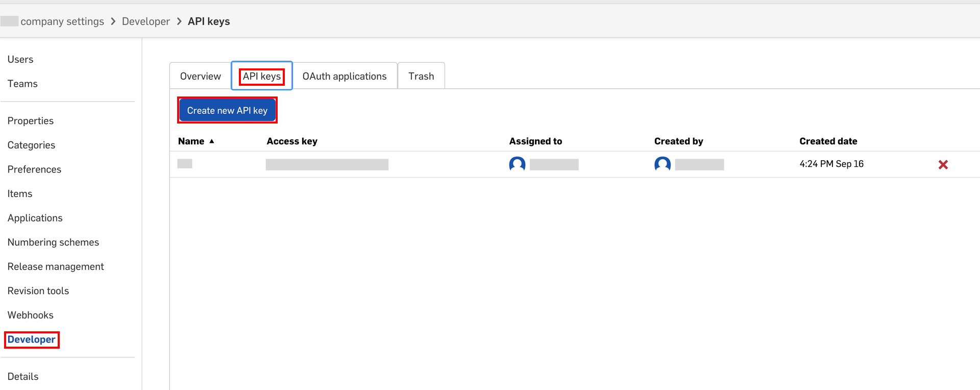Viewport: 980px width, 390px height.
Task: Select the 4:24 PM Sep 16 date cell
Action: (831, 164)
